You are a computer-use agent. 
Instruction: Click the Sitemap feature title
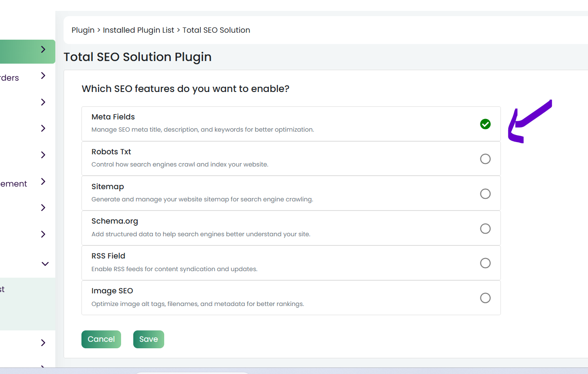108,187
